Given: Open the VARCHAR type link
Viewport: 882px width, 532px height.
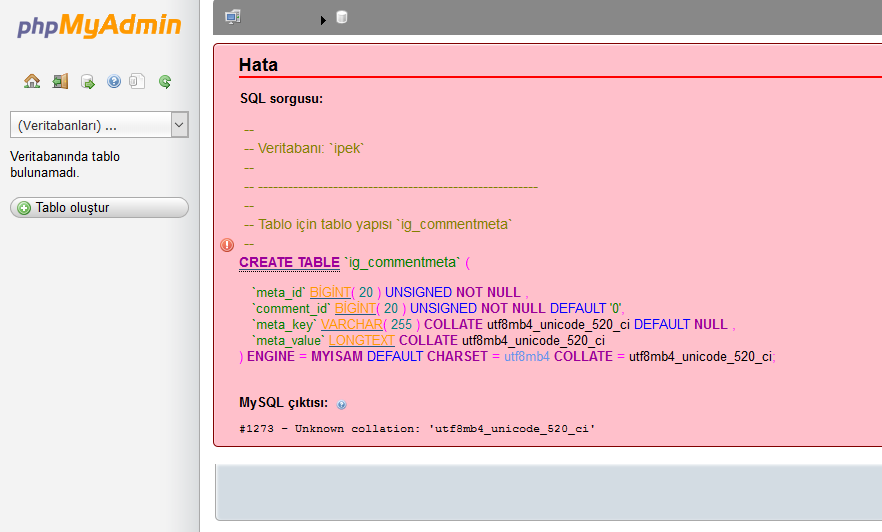Looking at the screenshot, I should (x=352, y=324).
